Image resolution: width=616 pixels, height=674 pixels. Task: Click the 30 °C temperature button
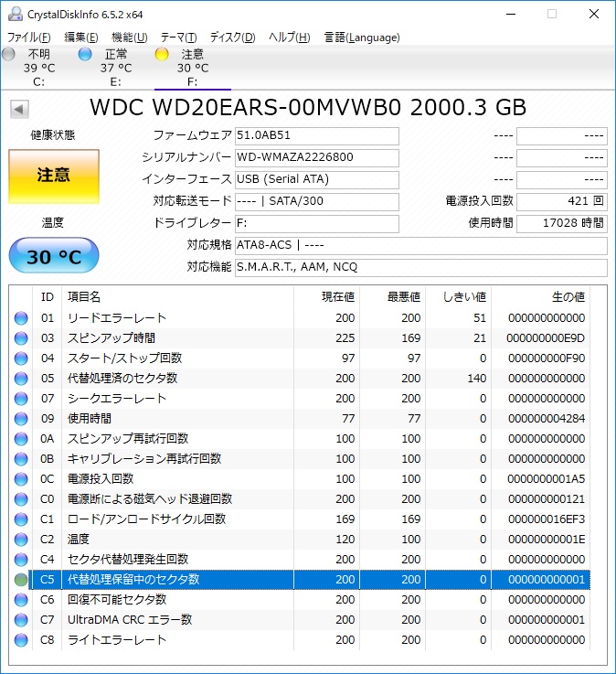[x=54, y=256]
